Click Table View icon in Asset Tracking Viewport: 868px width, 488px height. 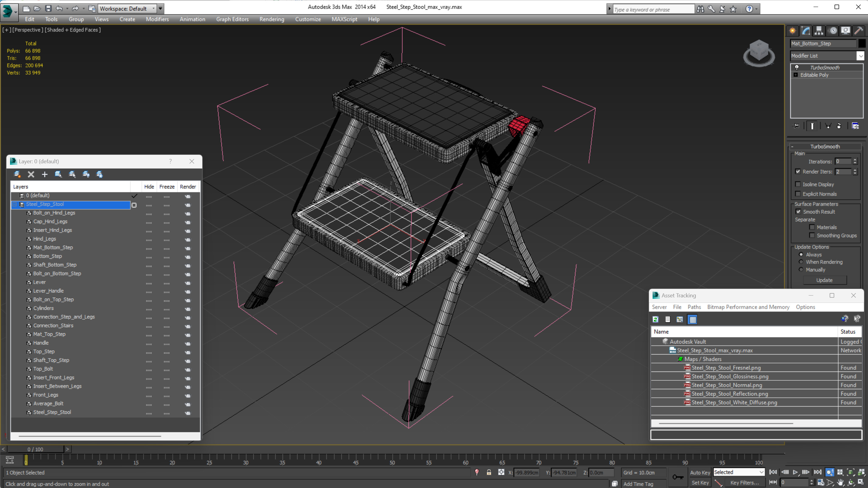(x=692, y=319)
